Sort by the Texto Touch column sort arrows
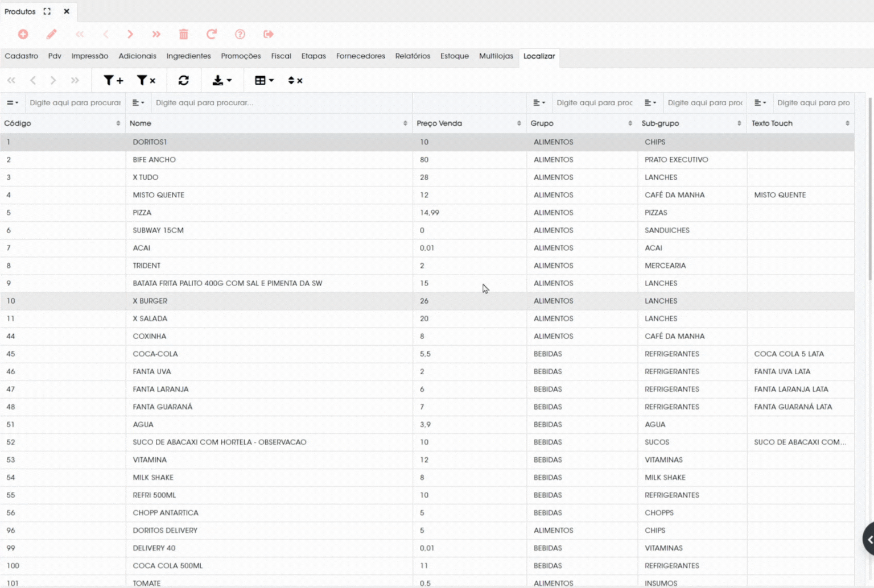 point(847,123)
